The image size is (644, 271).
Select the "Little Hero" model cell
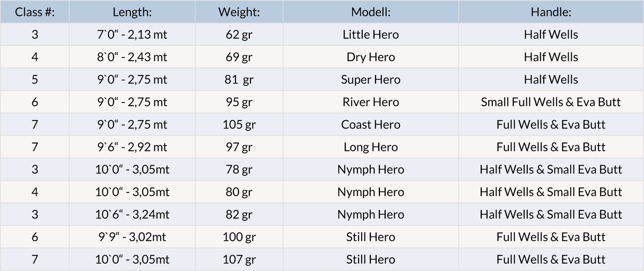pyautogui.click(x=370, y=35)
